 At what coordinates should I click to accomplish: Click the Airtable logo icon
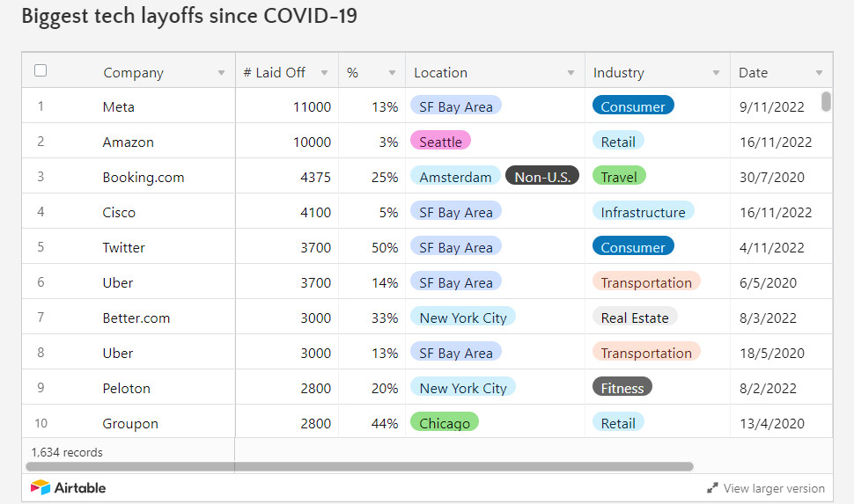pos(40,487)
